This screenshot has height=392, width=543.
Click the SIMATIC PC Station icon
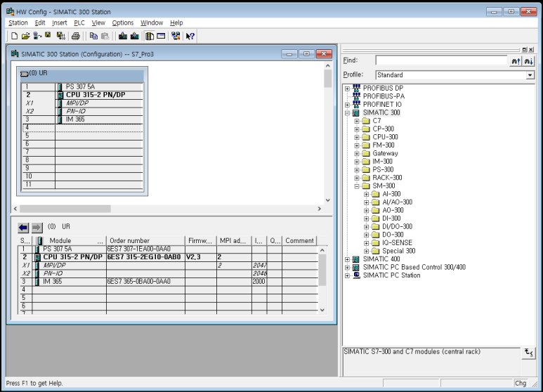(356, 275)
